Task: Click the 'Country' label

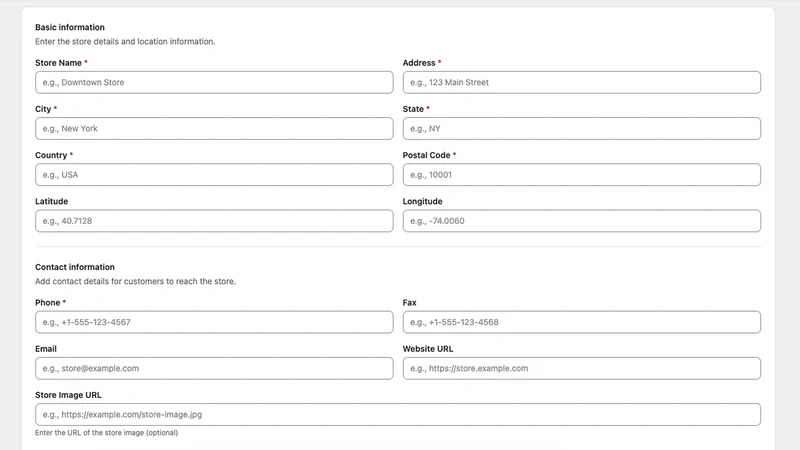Action: tap(51, 155)
